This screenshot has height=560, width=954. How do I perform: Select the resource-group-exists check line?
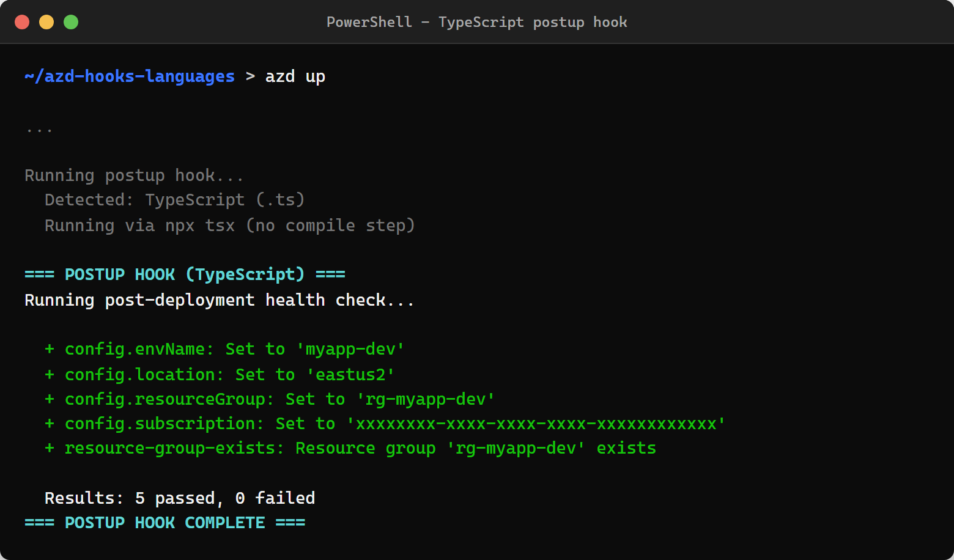click(352, 448)
